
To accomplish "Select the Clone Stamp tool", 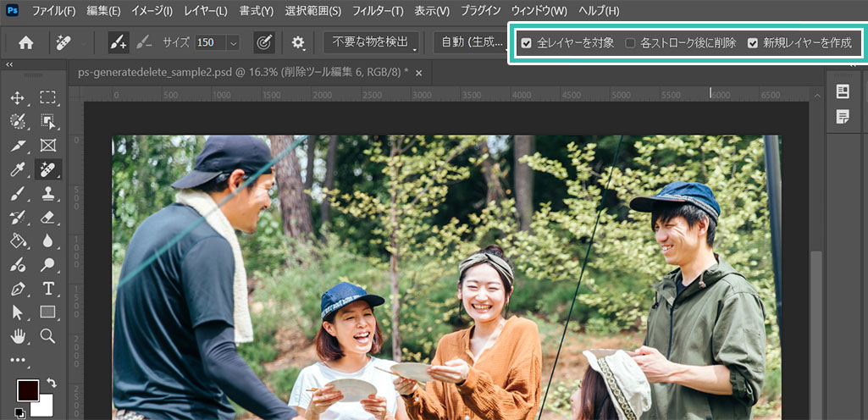I will [47, 194].
